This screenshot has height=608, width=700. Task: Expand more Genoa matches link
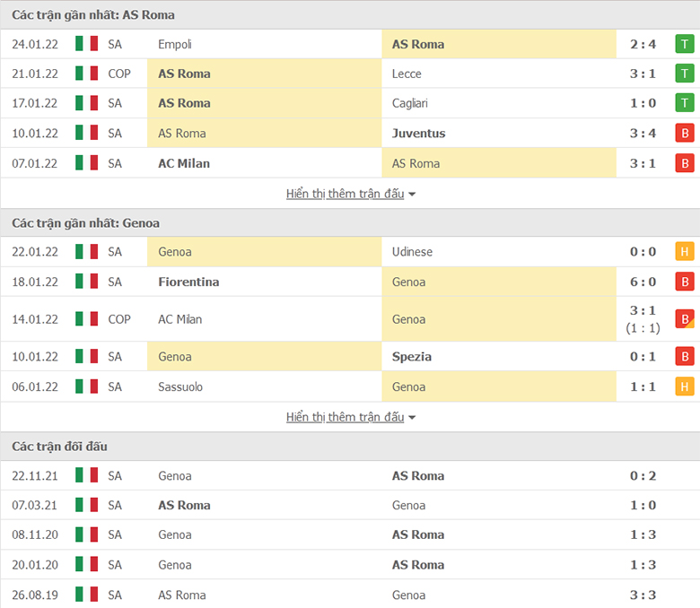(x=346, y=417)
